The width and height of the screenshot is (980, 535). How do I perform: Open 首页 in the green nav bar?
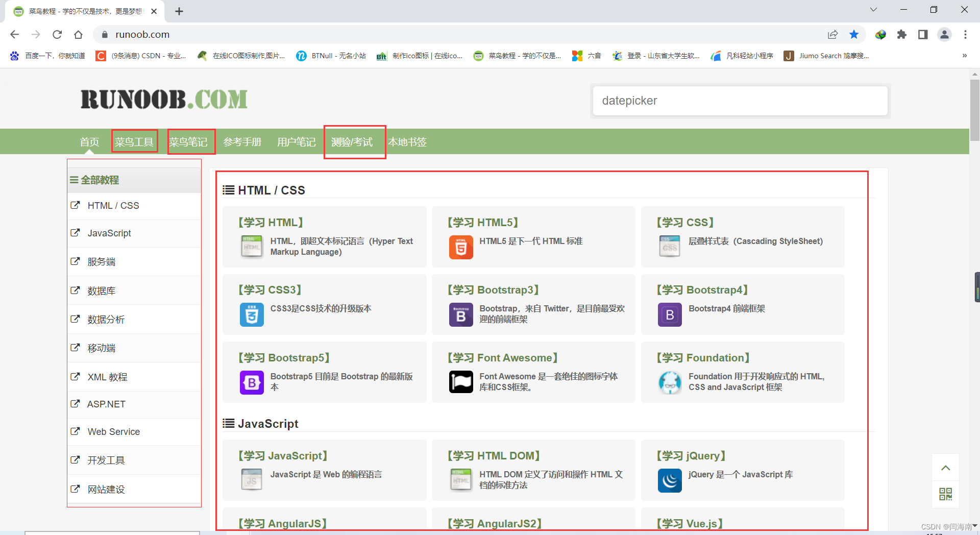pos(89,142)
